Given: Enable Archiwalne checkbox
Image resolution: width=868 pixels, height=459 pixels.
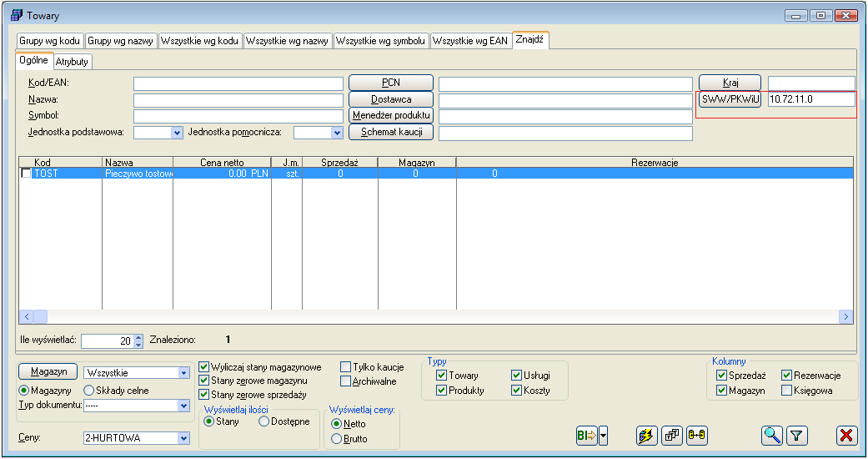Looking at the screenshot, I should (x=345, y=381).
